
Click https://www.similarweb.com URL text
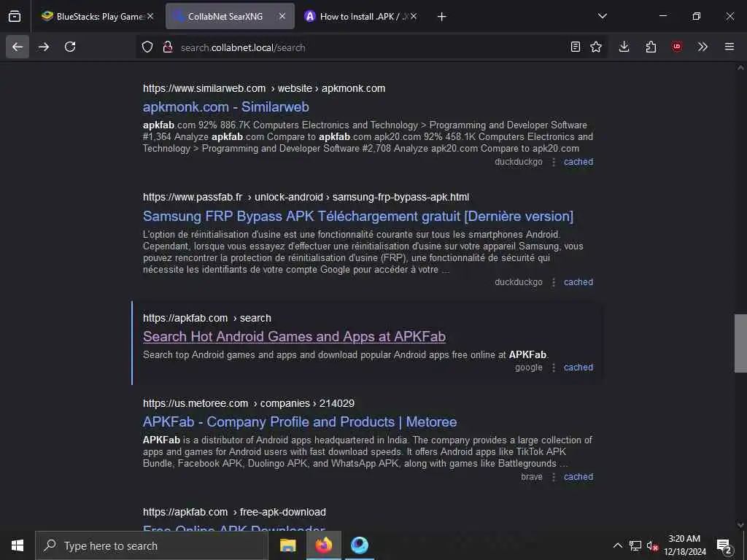[x=204, y=88]
